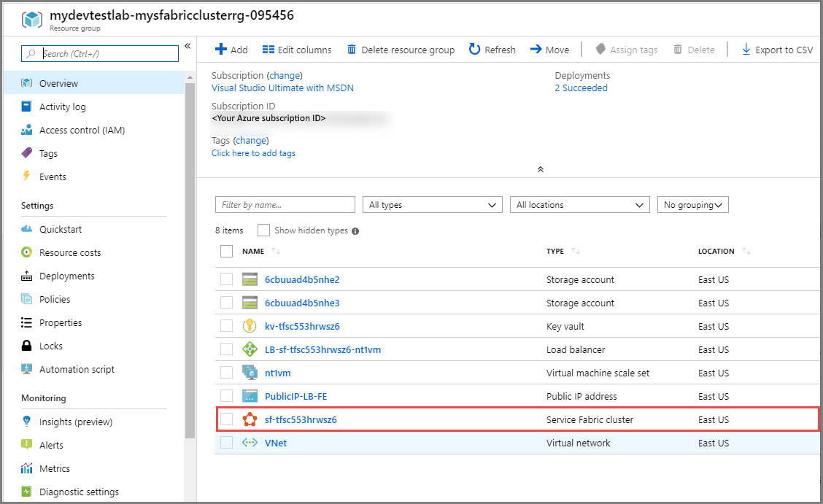The image size is (823, 504).
Task: Open the 2 Succeeded deployments link
Action: tap(581, 88)
